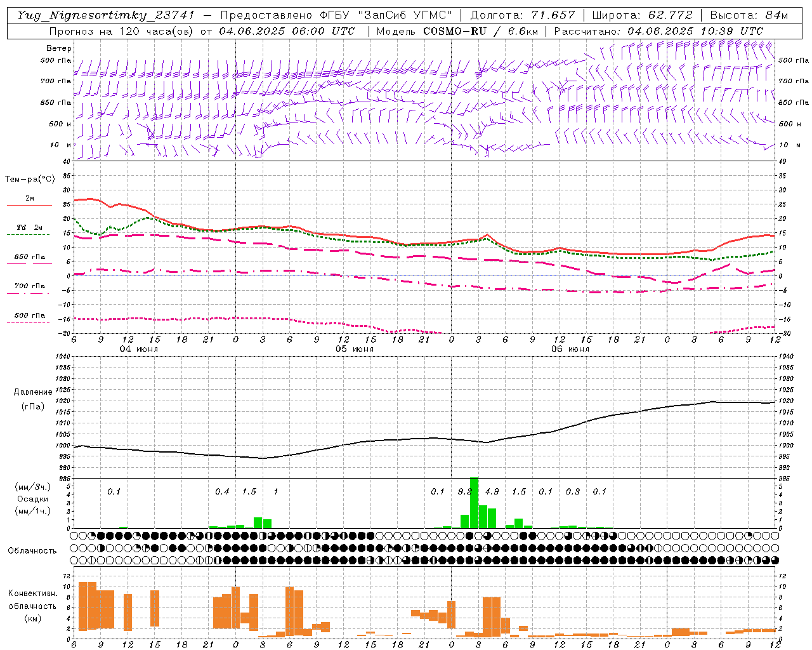Click the Облачность cloud cover label
The height and width of the screenshot is (650, 812).
click(x=32, y=550)
